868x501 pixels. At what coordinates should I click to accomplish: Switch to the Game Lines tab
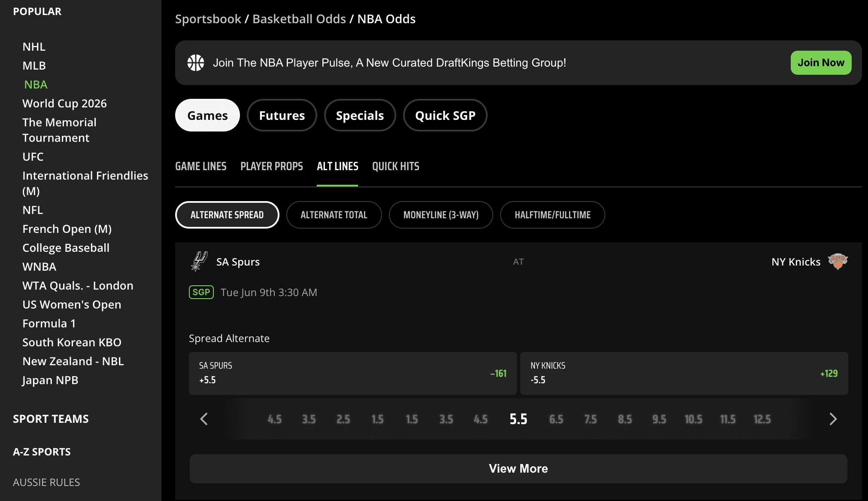tap(201, 166)
